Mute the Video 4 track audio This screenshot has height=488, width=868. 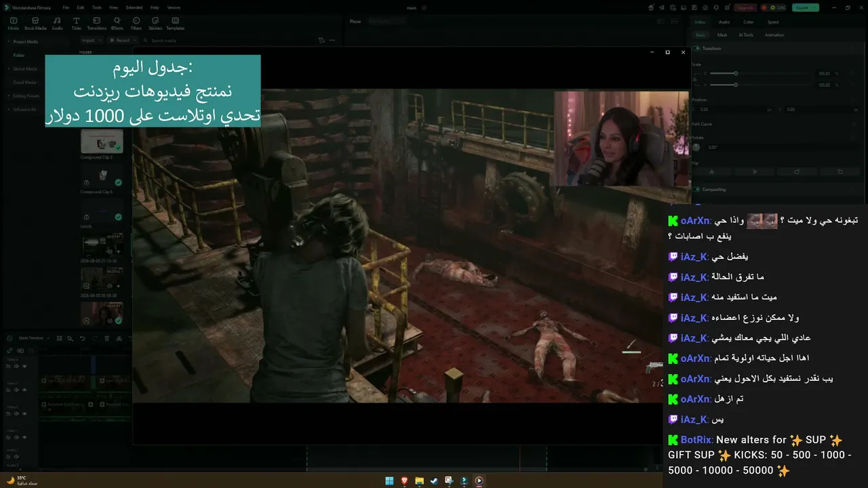[16, 366]
